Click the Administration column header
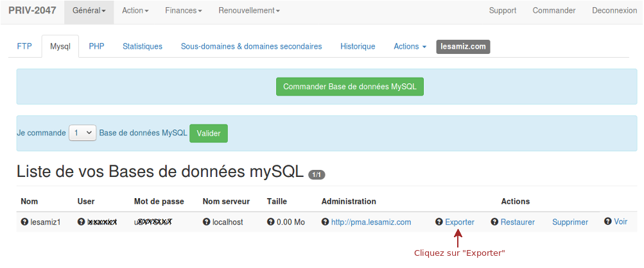 point(349,201)
